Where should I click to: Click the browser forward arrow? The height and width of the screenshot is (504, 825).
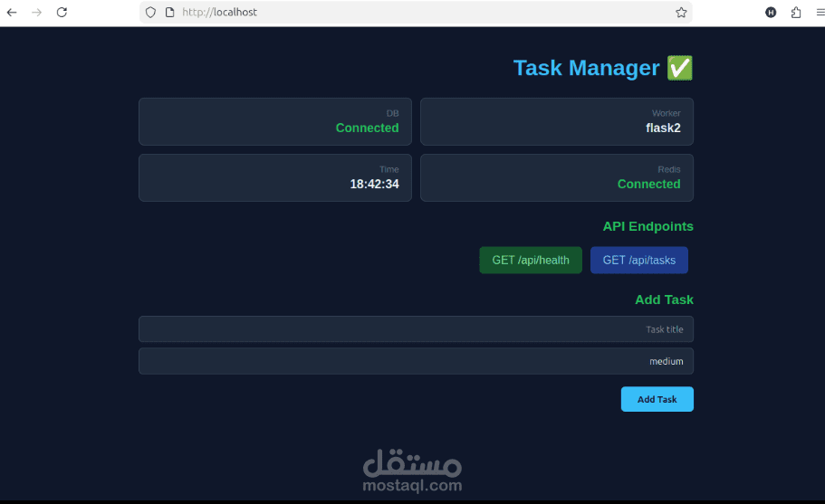(36, 12)
